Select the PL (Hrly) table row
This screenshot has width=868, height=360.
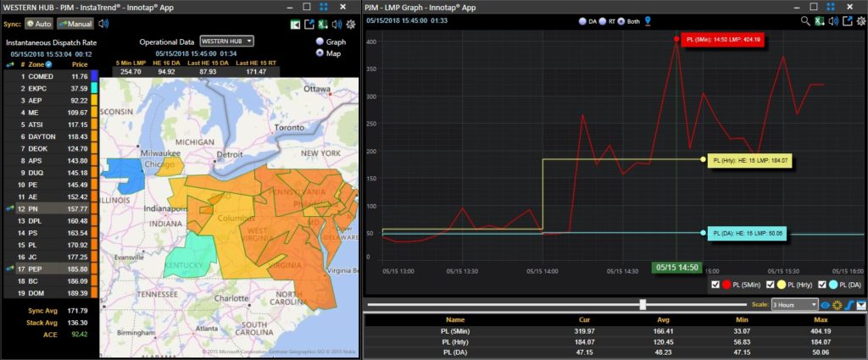pos(615,342)
